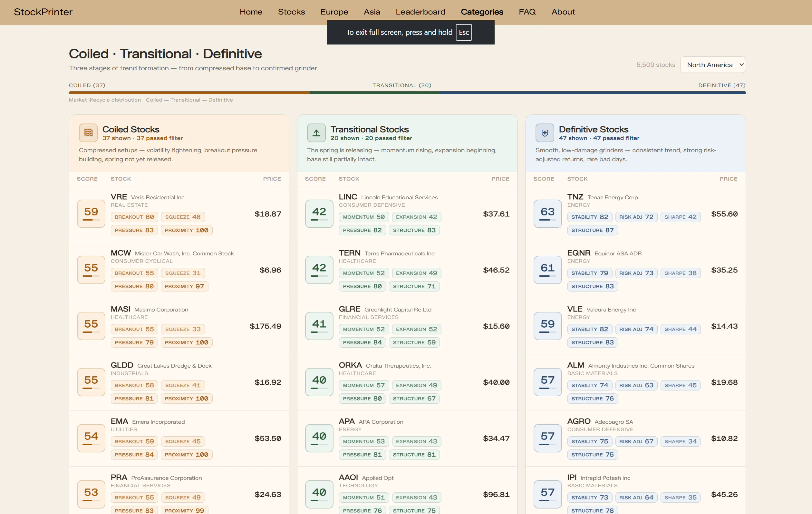Click LINC's MOMENTUM 50 chip
The image size is (812, 514).
[364, 217]
